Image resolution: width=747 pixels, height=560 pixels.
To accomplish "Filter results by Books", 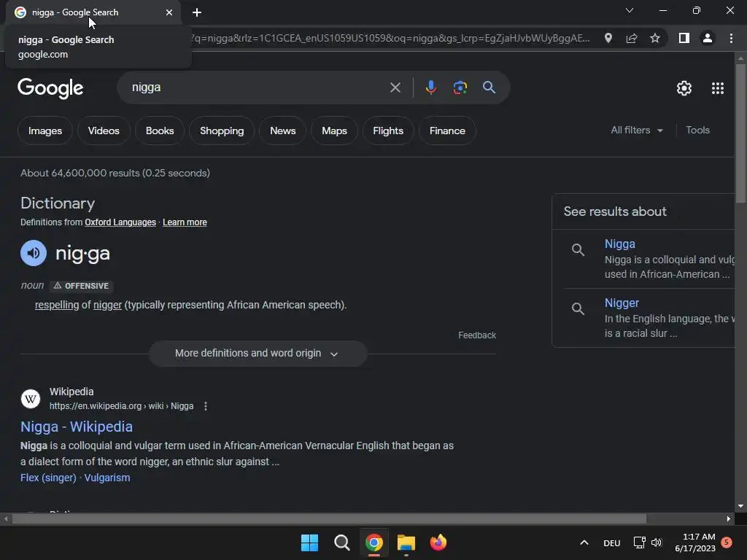I will pos(160,131).
